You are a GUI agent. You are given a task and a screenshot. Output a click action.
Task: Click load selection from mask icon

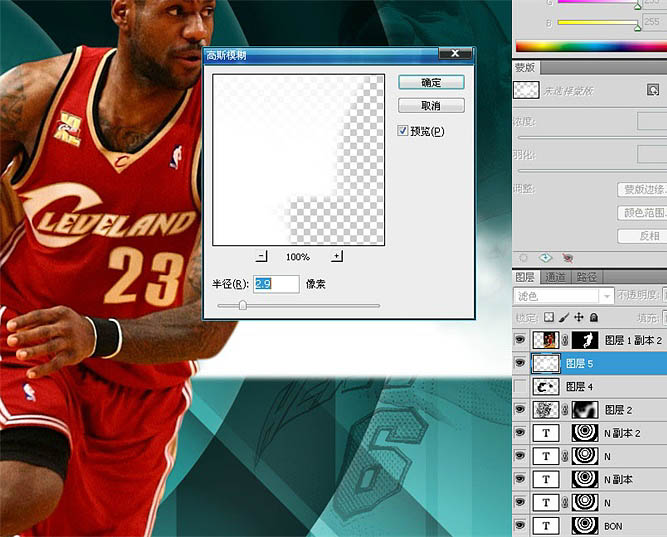click(x=524, y=258)
